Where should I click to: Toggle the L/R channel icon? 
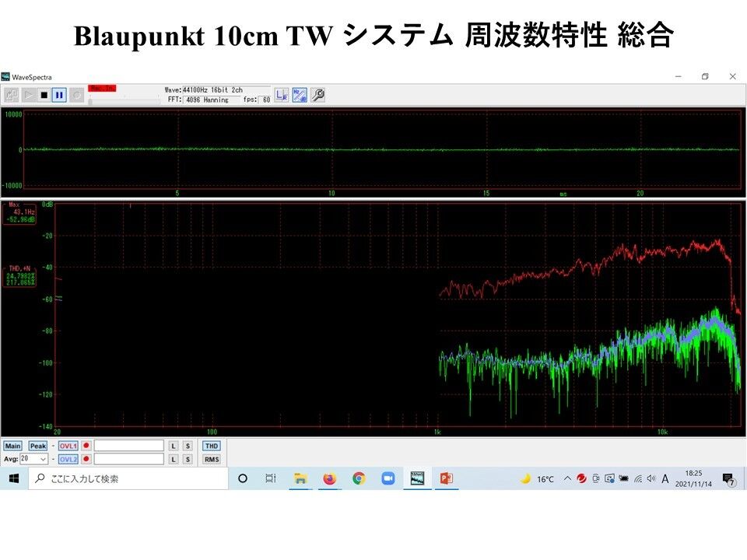tap(282, 95)
